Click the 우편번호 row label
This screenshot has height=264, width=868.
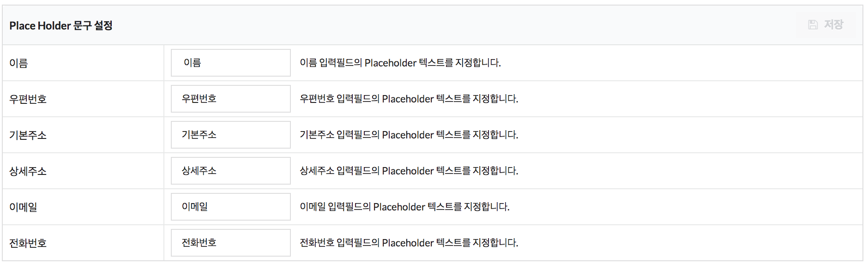coord(28,99)
